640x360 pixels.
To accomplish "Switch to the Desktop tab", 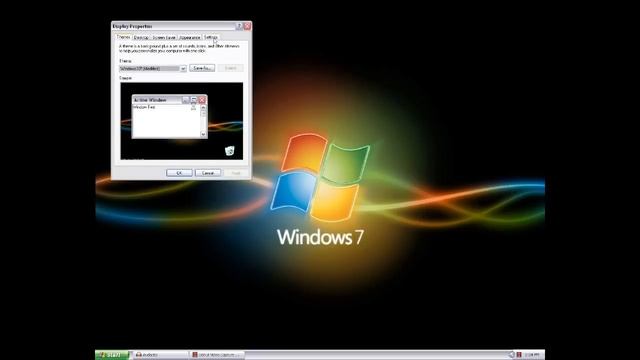I will [x=141, y=38].
